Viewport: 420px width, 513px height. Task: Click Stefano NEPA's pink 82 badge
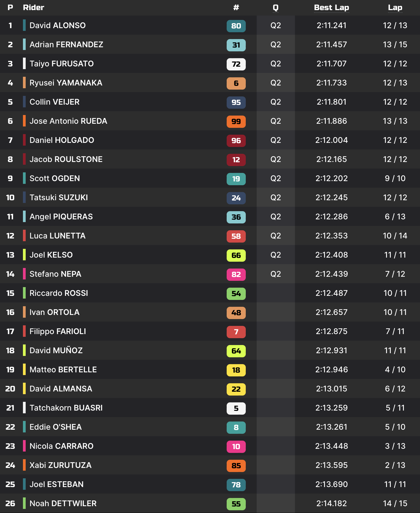236,275
